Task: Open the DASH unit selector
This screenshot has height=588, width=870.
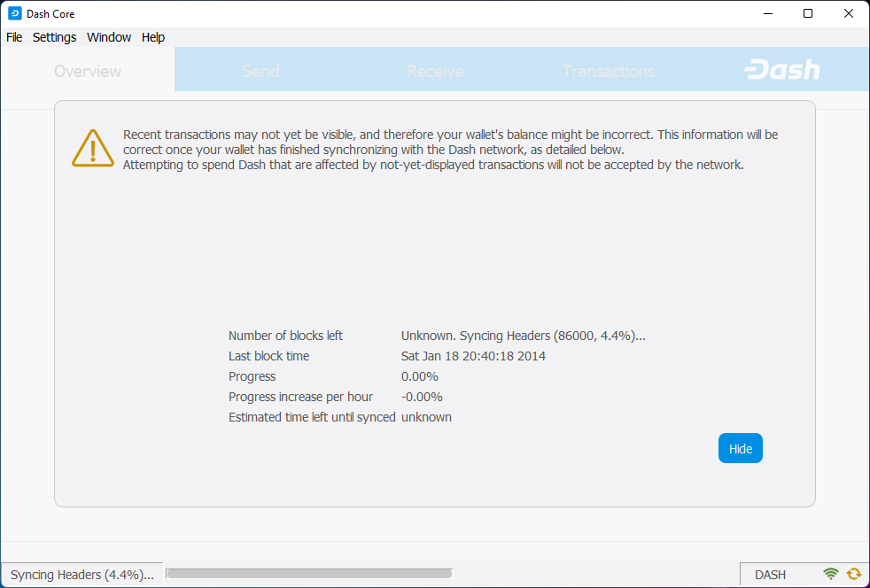Action: coord(770,575)
